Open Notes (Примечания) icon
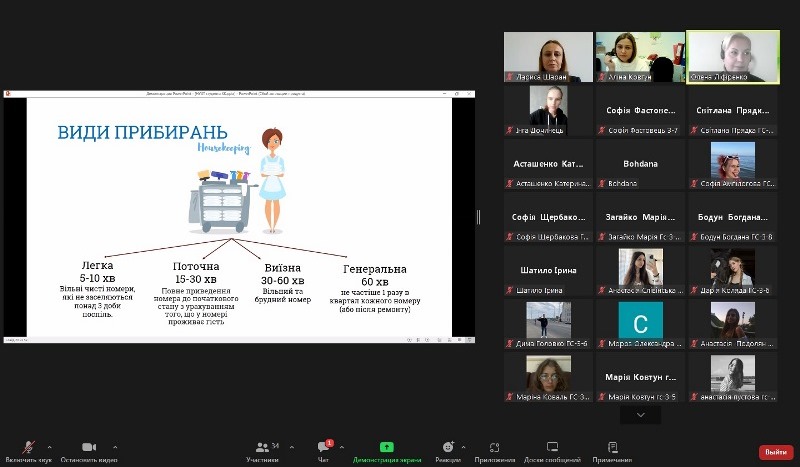Image resolution: width=800 pixels, height=467 pixels. pos(612,448)
